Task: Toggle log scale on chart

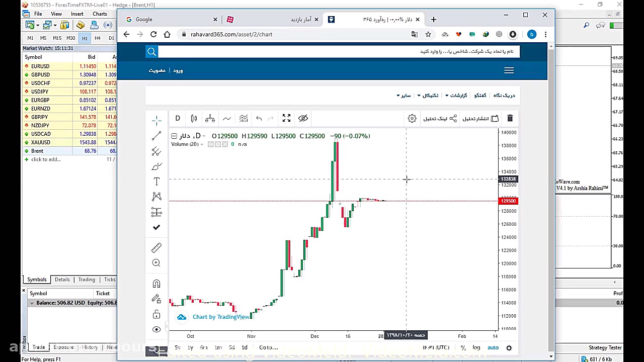Action: pyautogui.click(x=476, y=347)
